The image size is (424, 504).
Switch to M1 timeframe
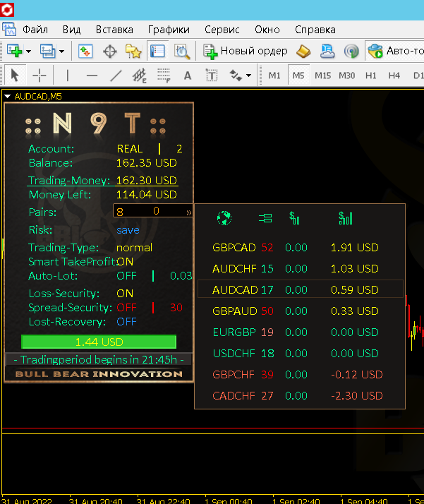click(274, 76)
